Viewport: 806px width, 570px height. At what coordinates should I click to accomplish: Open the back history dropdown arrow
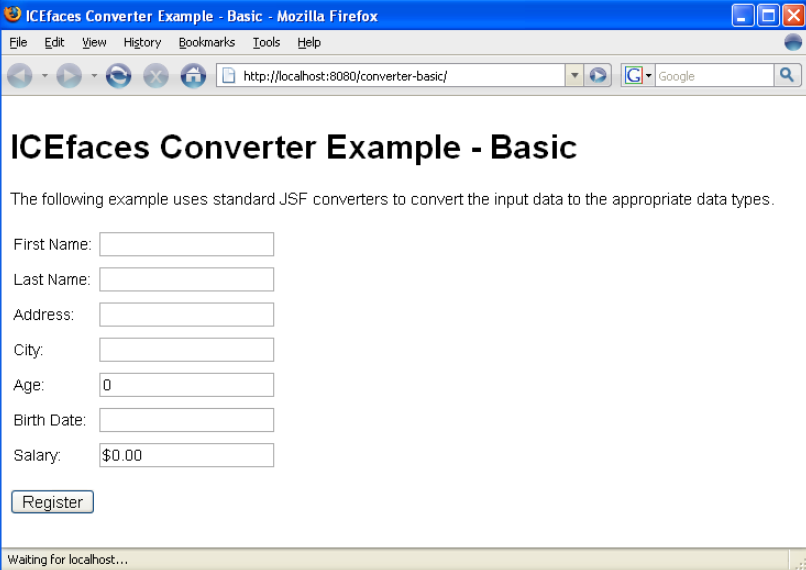pyautogui.click(x=44, y=76)
